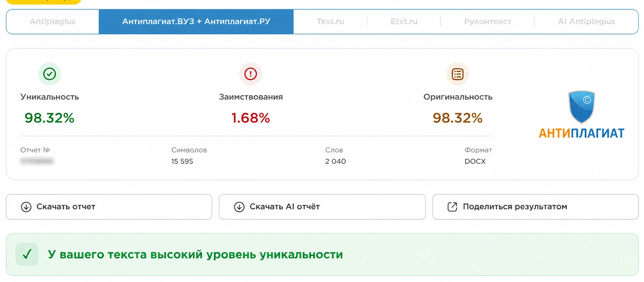This screenshot has height=282, width=644.
Task: Click the share icon in Поделиться результатом
Action: (452, 207)
